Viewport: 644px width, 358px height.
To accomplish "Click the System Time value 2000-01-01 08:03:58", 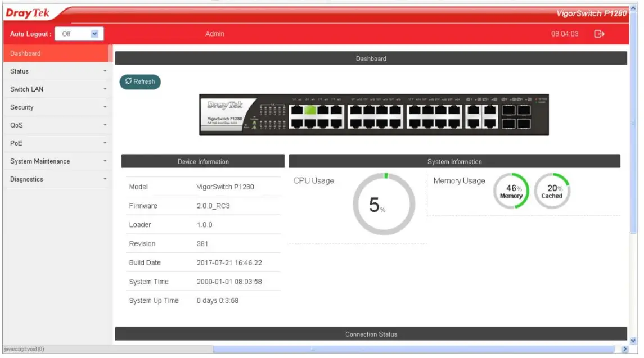I will [229, 282].
